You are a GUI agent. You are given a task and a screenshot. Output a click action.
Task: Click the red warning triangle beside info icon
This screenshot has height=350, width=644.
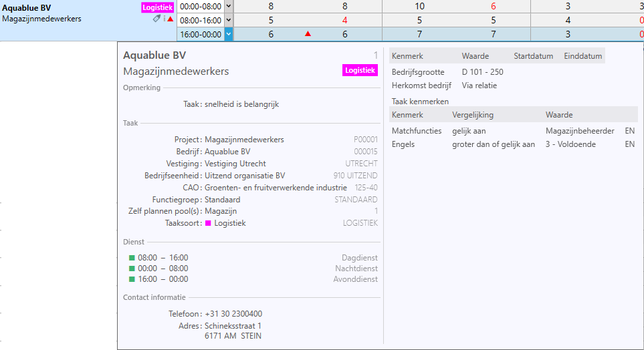[171, 19]
